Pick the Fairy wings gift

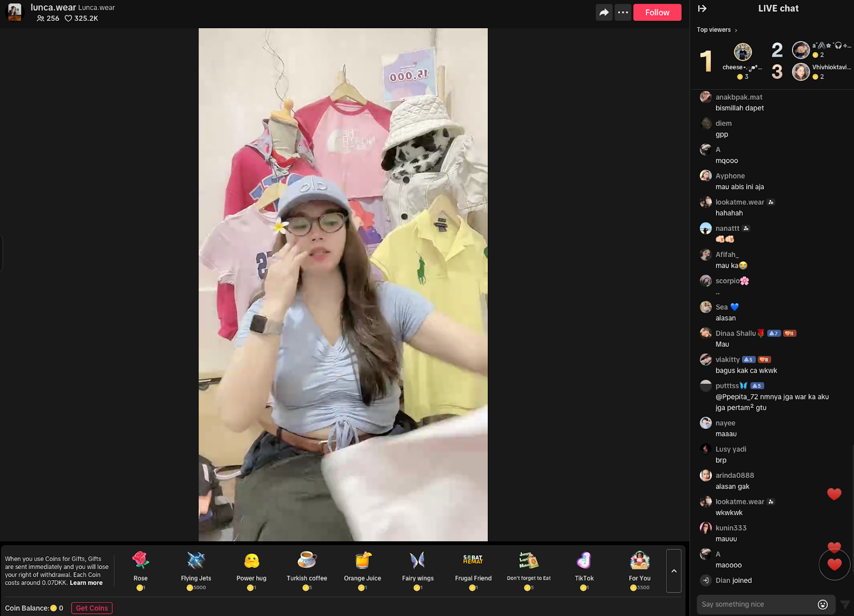coord(417,566)
